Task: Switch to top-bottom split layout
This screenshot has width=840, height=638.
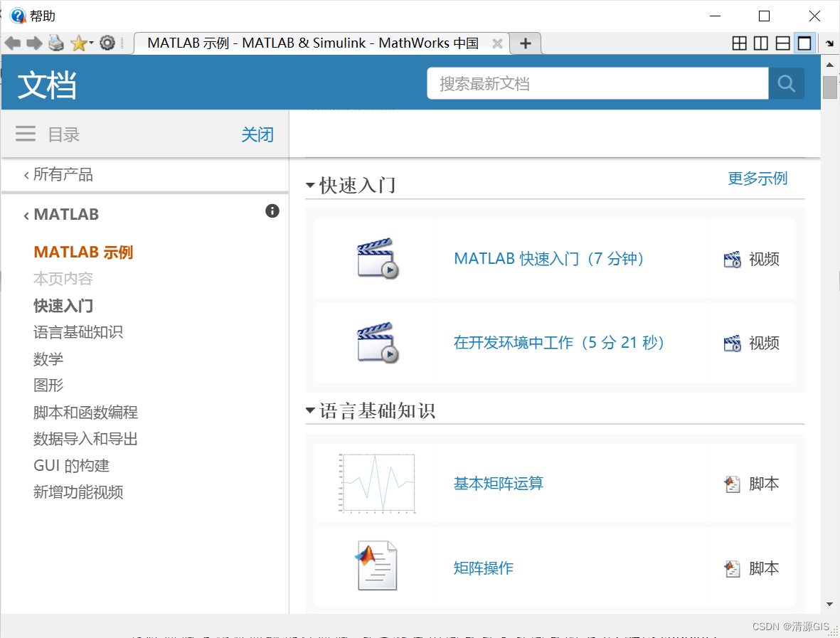Action: (782, 43)
